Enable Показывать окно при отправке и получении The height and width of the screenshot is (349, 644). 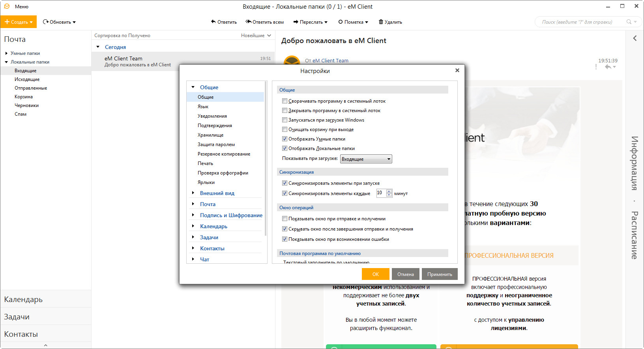[x=285, y=219]
